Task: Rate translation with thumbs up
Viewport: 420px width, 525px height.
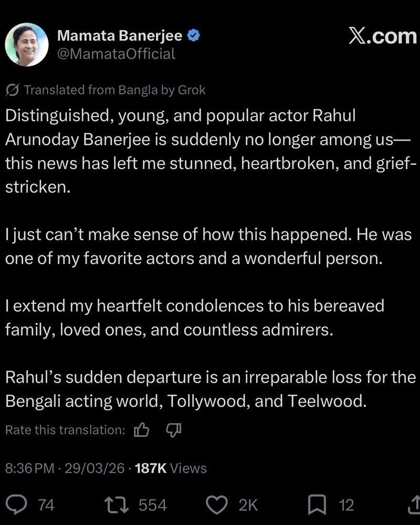Action: click(142, 430)
